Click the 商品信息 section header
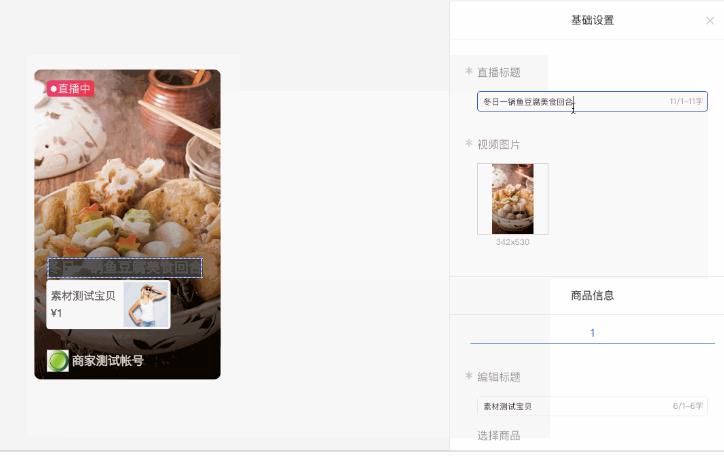Image resolution: width=724 pixels, height=456 pixels. [x=592, y=295]
